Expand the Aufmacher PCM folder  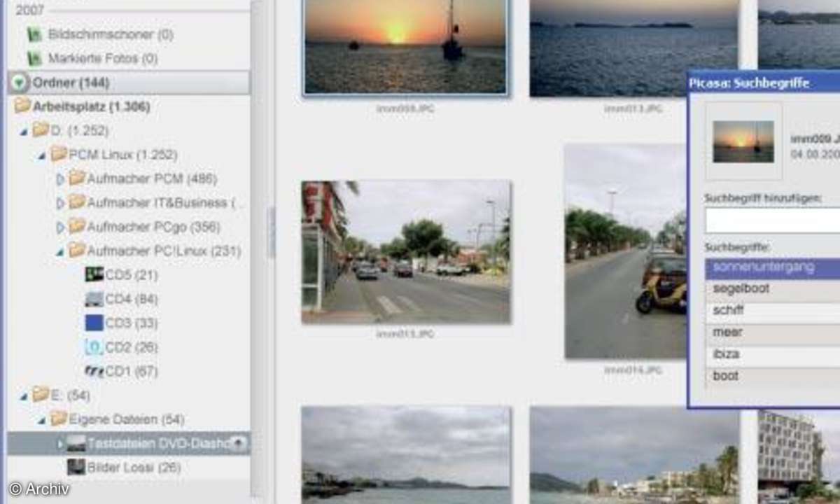click(x=60, y=179)
